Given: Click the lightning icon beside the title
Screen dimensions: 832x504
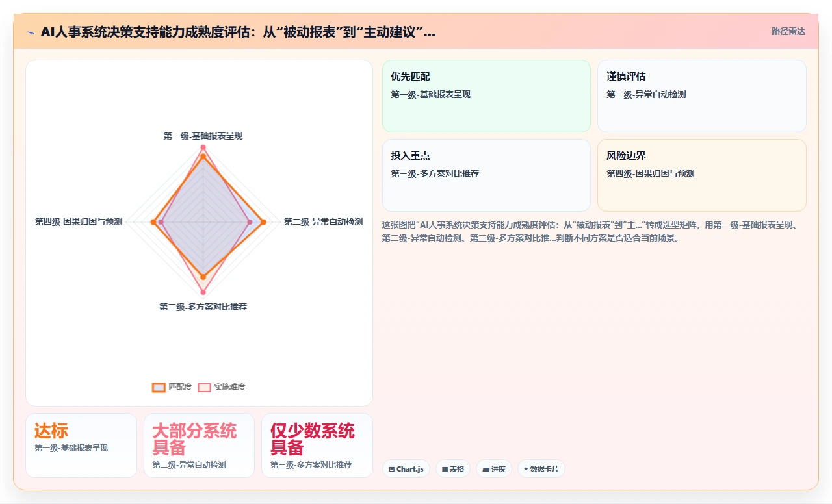Looking at the screenshot, I should pyautogui.click(x=31, y=32).
